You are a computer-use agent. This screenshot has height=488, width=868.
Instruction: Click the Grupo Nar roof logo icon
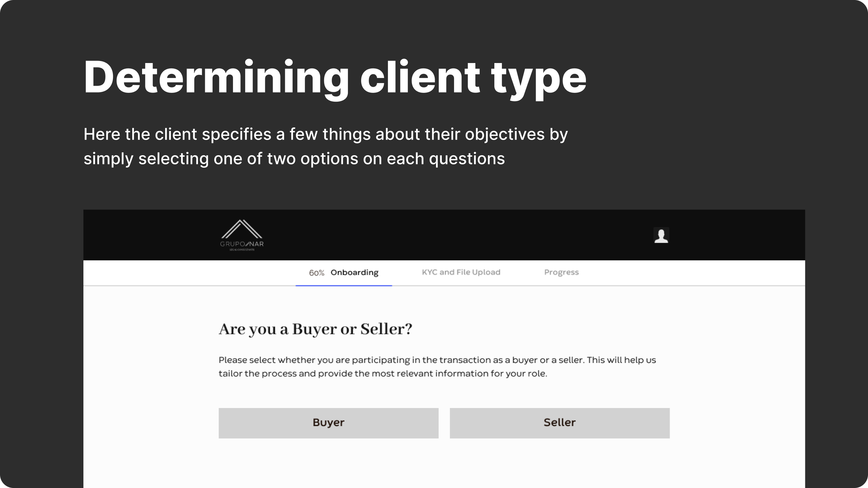(241, 229)
